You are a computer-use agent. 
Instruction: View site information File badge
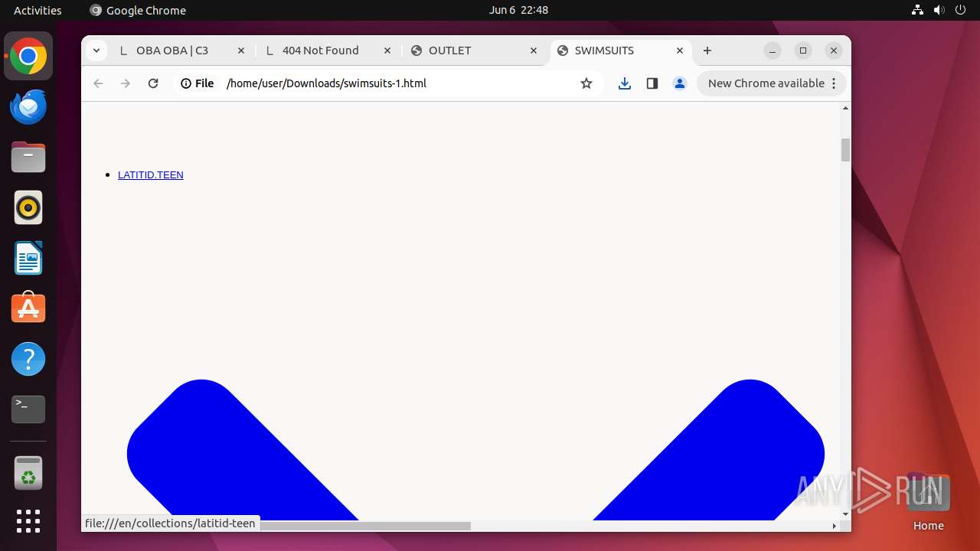tap(198, 83)
